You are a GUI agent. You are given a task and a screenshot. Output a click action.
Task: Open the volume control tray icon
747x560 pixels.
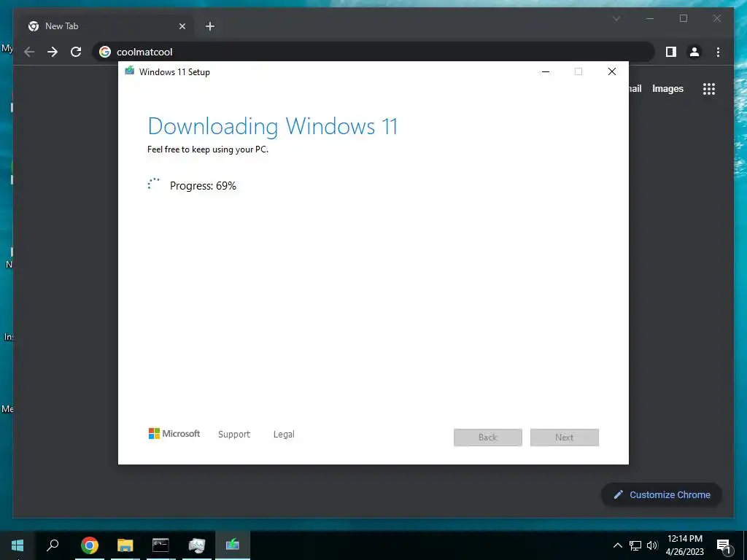point(652,545)
